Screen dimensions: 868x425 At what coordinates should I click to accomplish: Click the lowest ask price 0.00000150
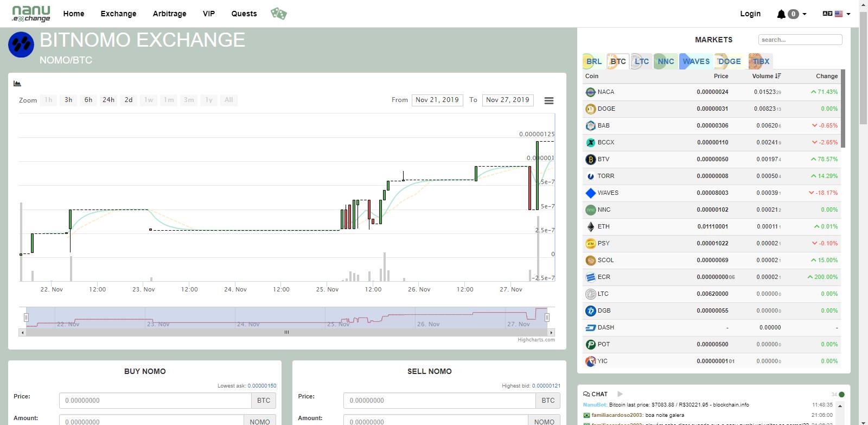261,386
